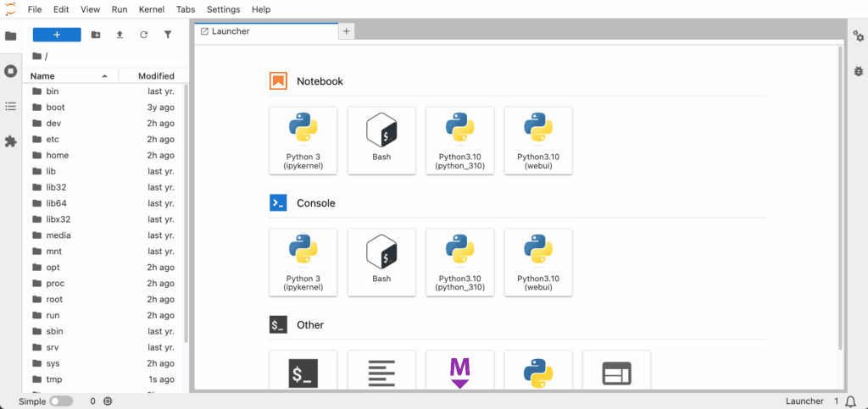This screenshot has height=409, width=868.
Task: Open the Help menu
Action: (261, 9)
